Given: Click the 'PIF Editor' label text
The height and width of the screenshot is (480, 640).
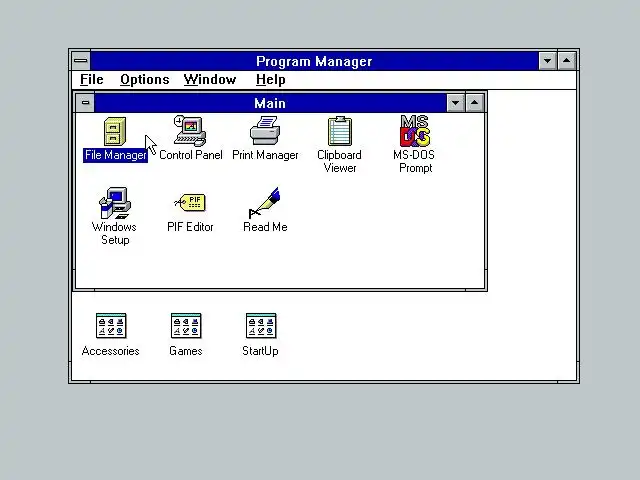Looking at the screenshot, I should coord(190,227).
